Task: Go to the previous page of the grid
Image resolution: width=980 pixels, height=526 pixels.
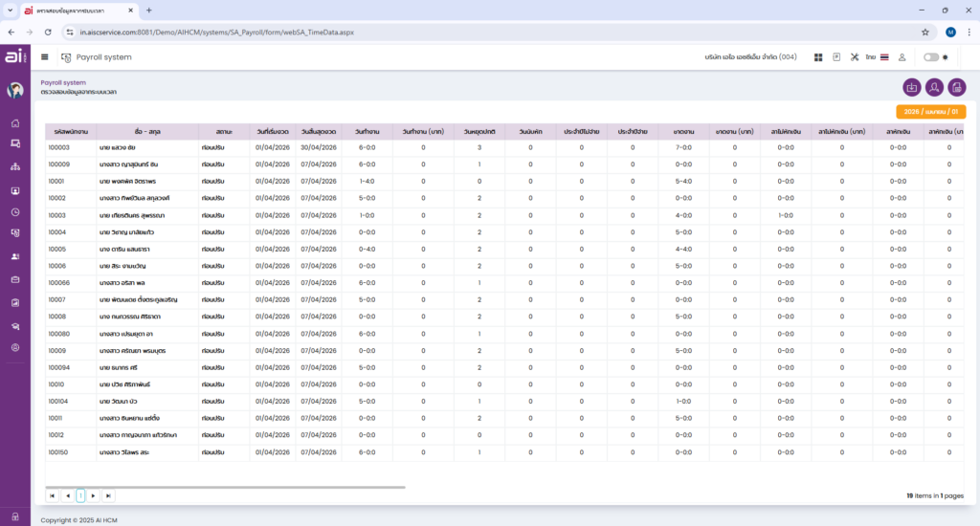Action: pos(68,495)
